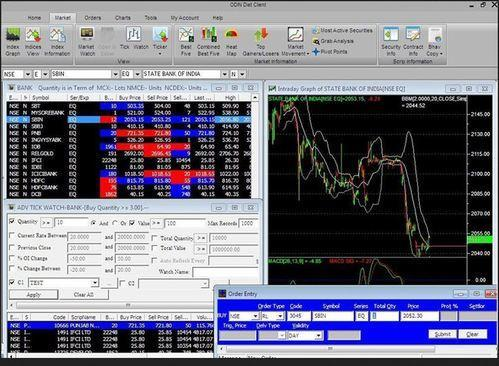Open the Index Graph tool
This screenshot has height=366, width=499.
pos(13,42)
